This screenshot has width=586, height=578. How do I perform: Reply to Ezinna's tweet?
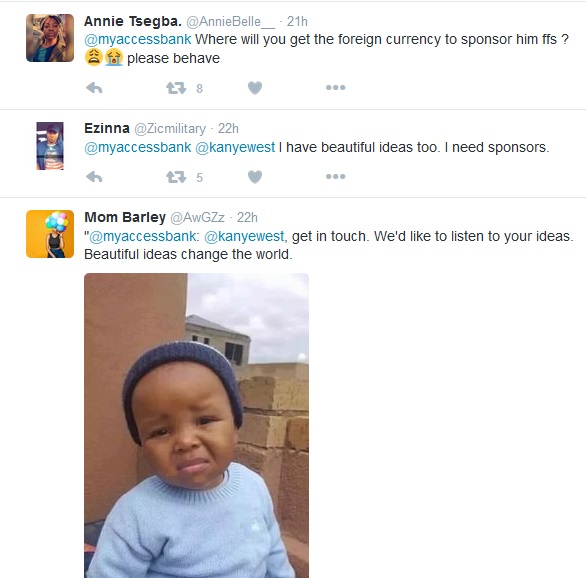pyautogui.click(x=94, y=177)
